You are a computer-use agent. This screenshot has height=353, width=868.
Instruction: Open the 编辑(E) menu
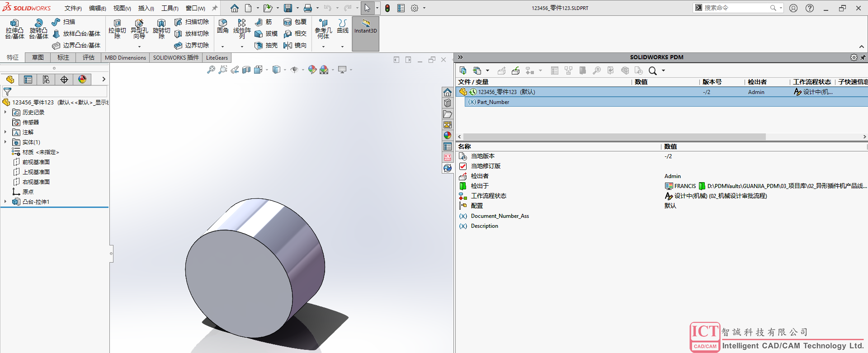[97, 8]
